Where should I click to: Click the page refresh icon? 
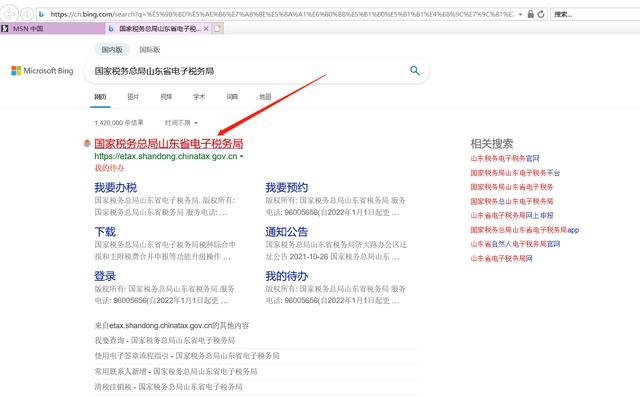pos(541,14)
